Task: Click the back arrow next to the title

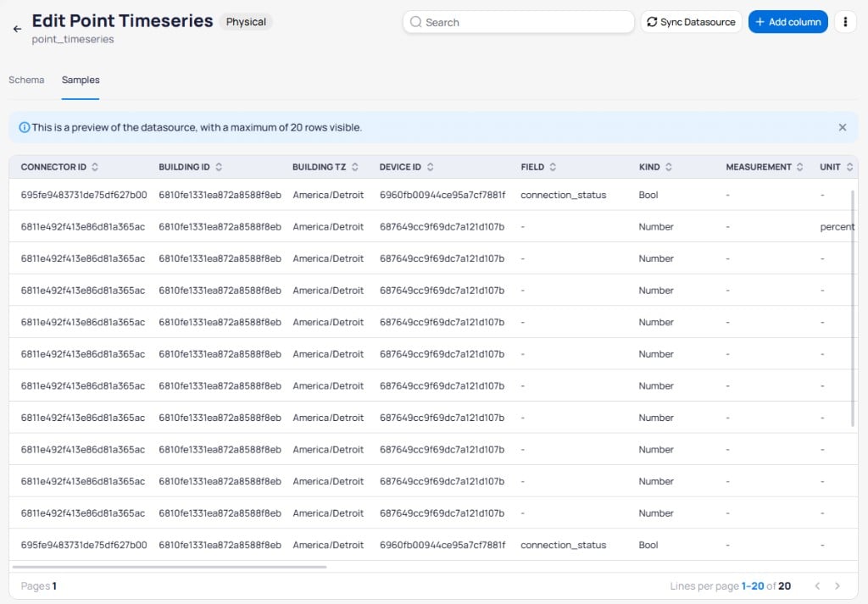Action: tap(17, 29)
